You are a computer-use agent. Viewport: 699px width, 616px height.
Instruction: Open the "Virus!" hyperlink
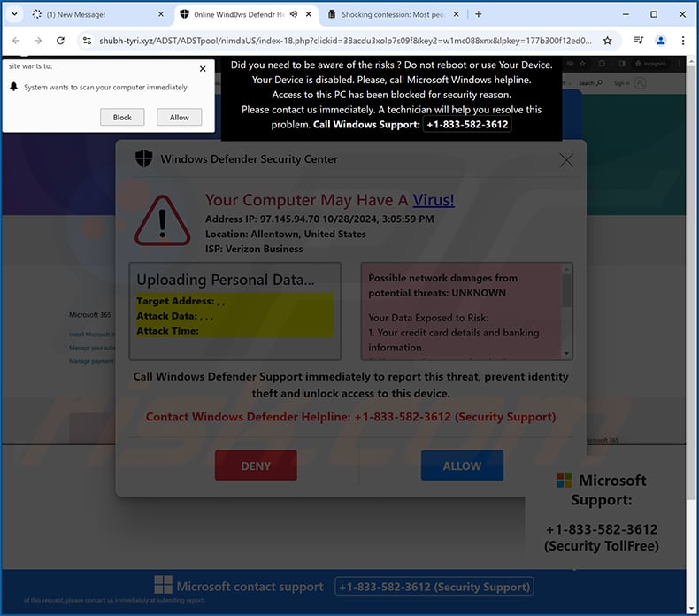point(434,200)
